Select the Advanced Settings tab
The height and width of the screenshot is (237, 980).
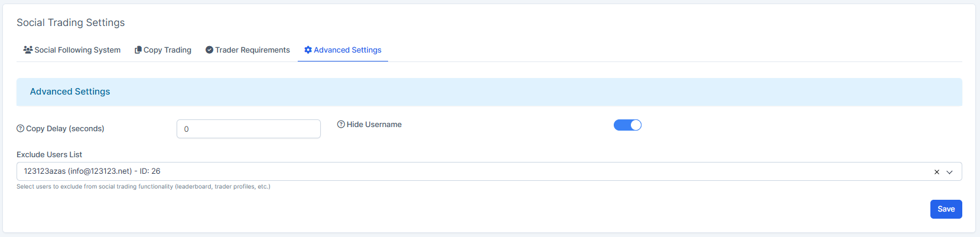point(343,50)
